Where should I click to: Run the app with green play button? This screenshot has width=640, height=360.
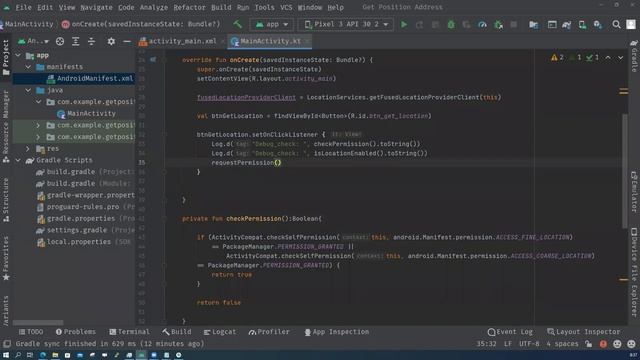tap(404, 24)
